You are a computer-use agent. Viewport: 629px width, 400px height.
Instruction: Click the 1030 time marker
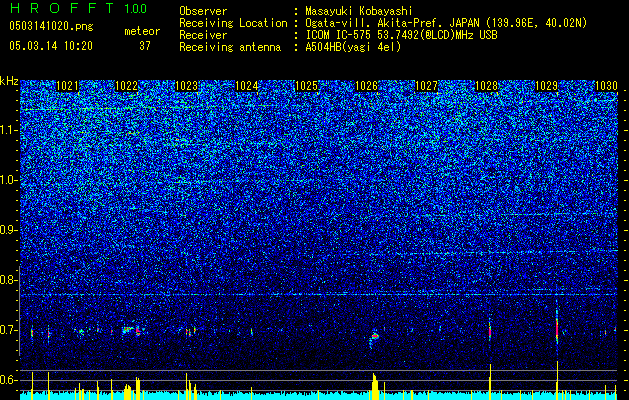pyautogui.click(x=606, y=86)
